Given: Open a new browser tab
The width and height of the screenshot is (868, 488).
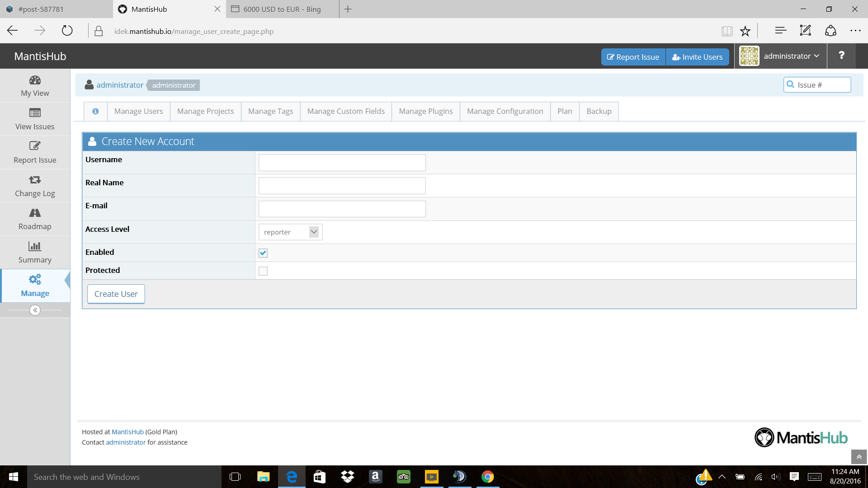Looking at the screenshot, I should (x=348, y=9).
